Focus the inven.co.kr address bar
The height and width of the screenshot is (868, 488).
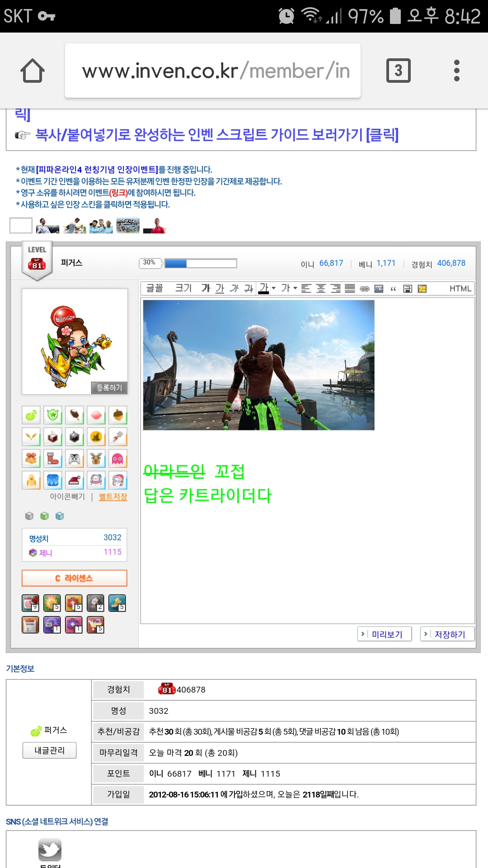point(213,71)
